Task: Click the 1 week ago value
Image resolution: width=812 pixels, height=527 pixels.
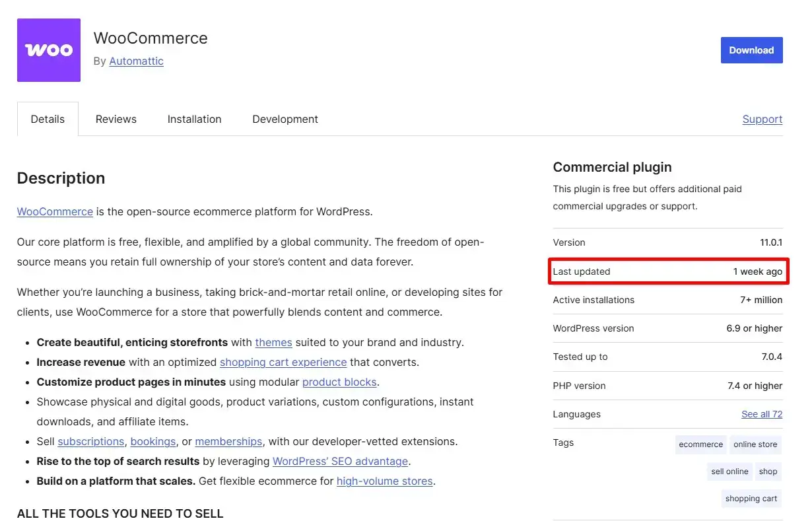Action: (758, 271)
